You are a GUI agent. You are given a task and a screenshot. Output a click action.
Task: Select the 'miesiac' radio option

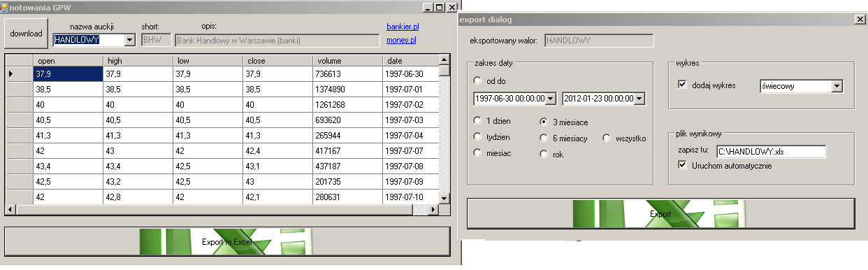[478, 152]
